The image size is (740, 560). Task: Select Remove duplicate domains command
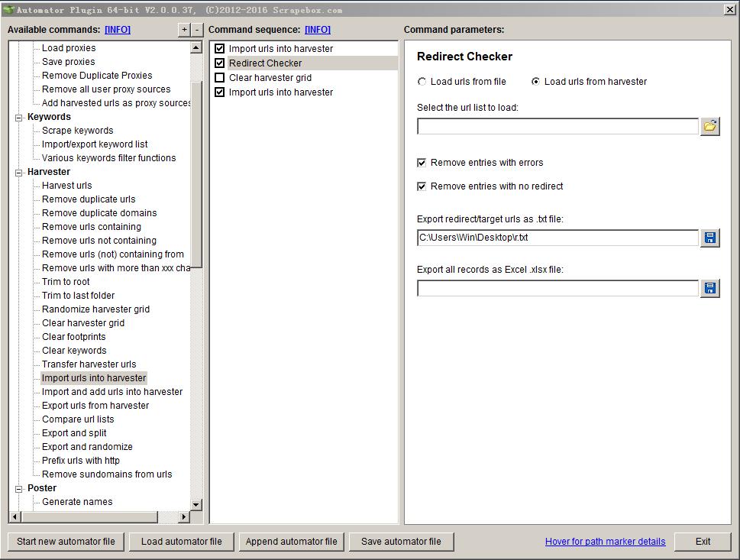pos(99,212)
